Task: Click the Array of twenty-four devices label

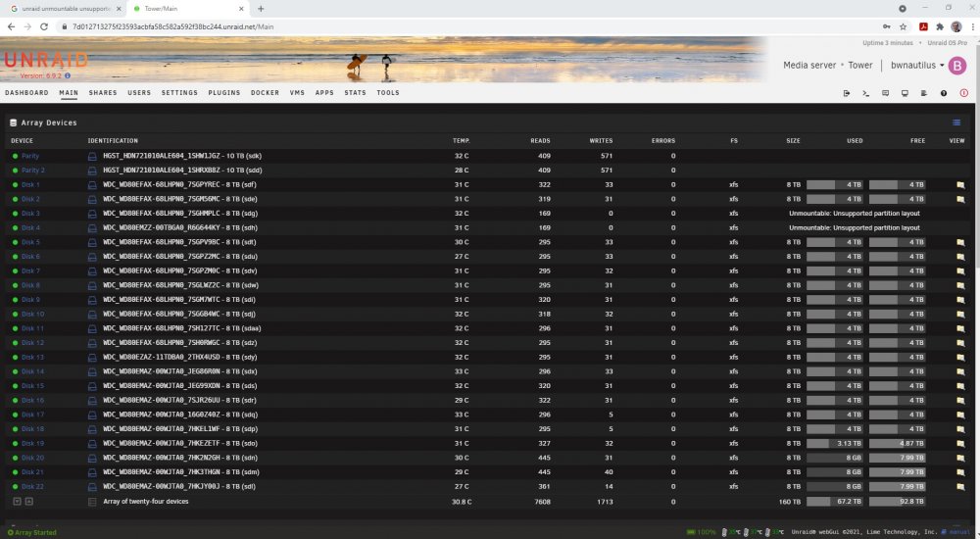Action: pyautogui.click(x=146, y=502)
